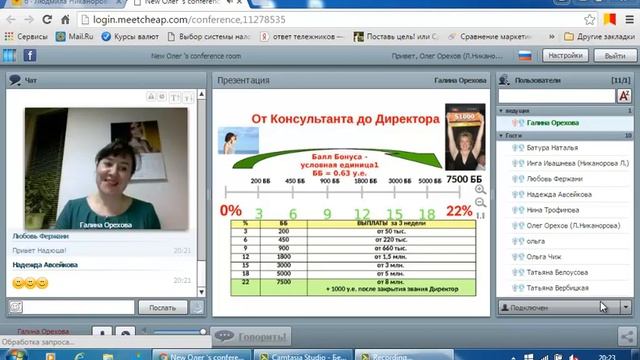Click the chat scrollbar down arrow
This screenshot has height=360, width=640.
(x=201, y=292)
